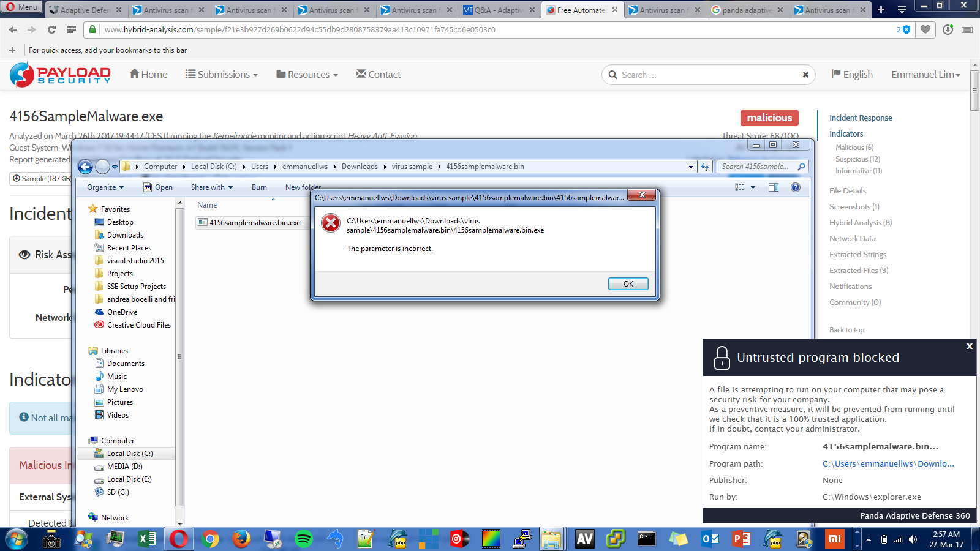Add a bookmark with the plus icon
980x551 pixels.
tap(12, 50)
